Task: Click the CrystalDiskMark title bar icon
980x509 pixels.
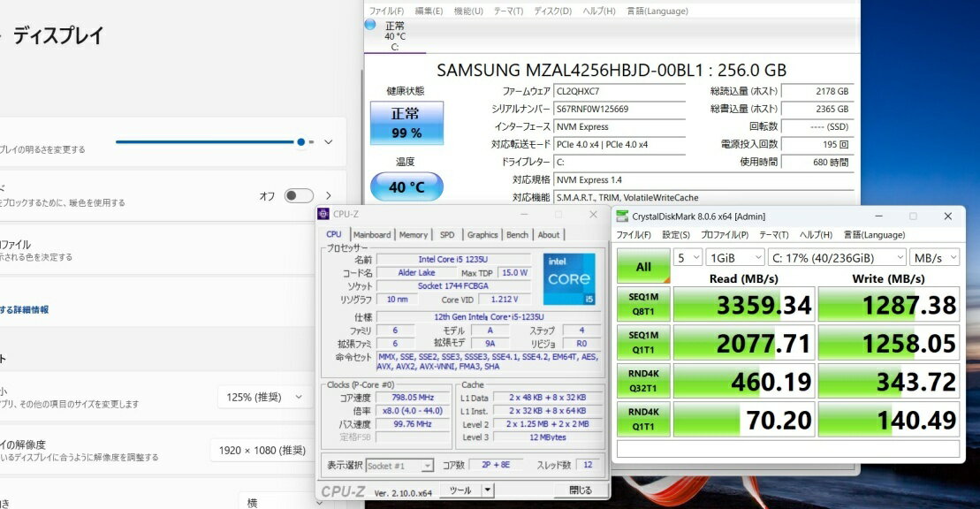Action: pos(622,217)
